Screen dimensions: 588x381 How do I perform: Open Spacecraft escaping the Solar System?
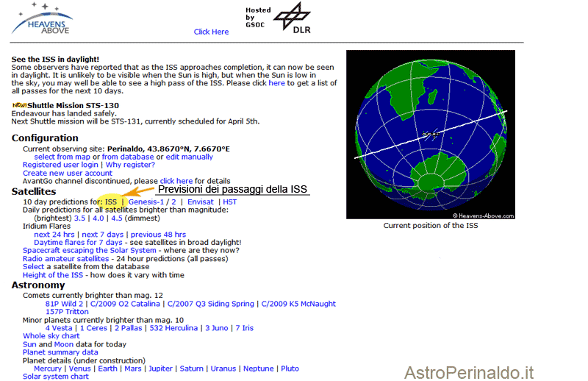click(89, 250)
